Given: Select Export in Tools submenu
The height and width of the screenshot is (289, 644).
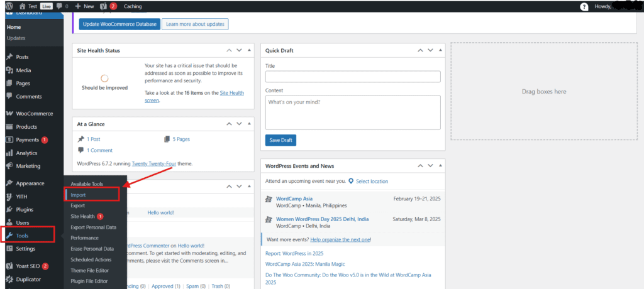Looking at the screenshot, I should click(77, 205).
